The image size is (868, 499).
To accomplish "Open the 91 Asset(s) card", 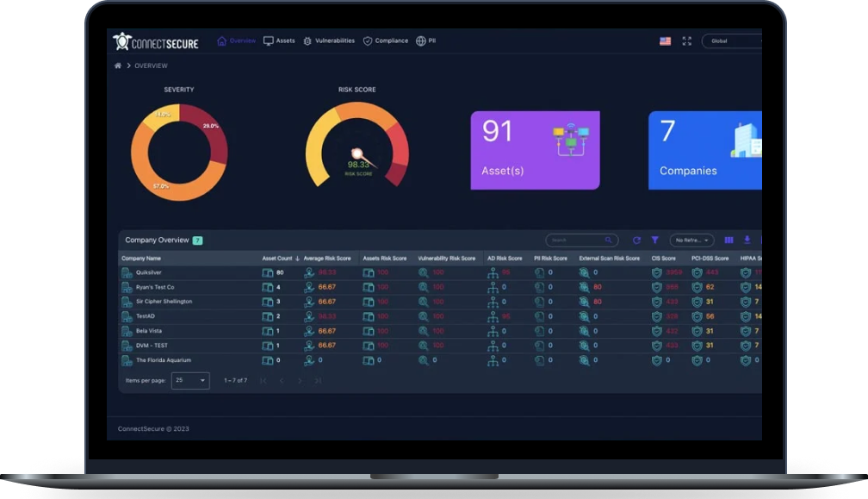I will (536, 150).
